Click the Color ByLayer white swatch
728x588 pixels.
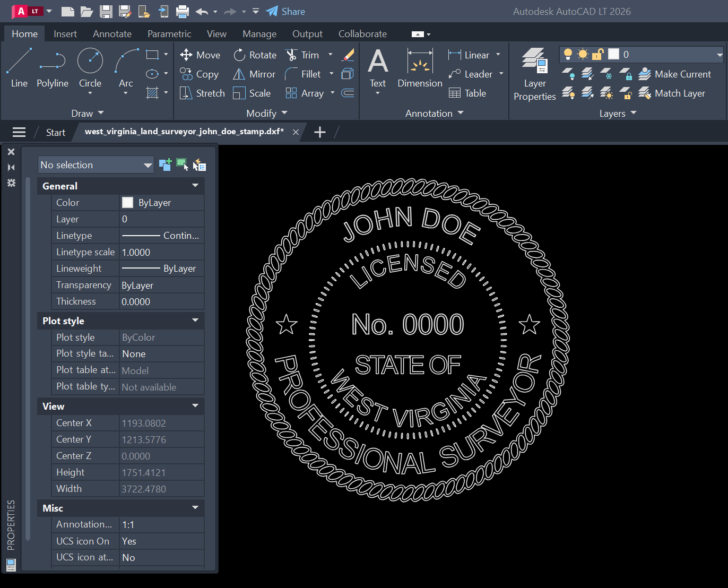coord(127,202)
